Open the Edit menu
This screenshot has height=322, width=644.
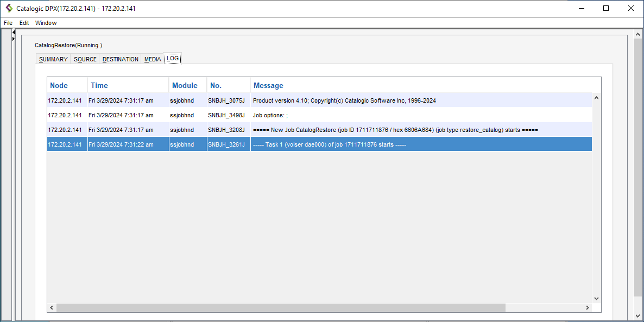24,23
